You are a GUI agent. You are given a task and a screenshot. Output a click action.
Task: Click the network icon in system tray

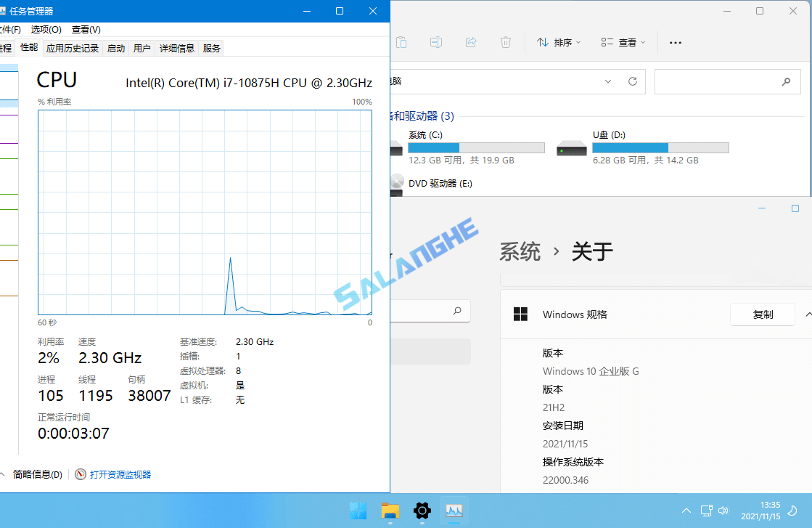click(706, 511)
